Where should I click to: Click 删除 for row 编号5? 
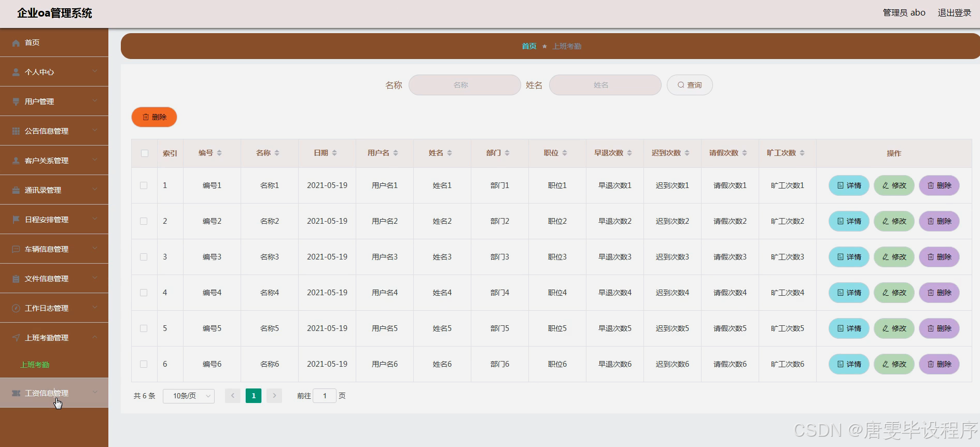click(939, 328)
